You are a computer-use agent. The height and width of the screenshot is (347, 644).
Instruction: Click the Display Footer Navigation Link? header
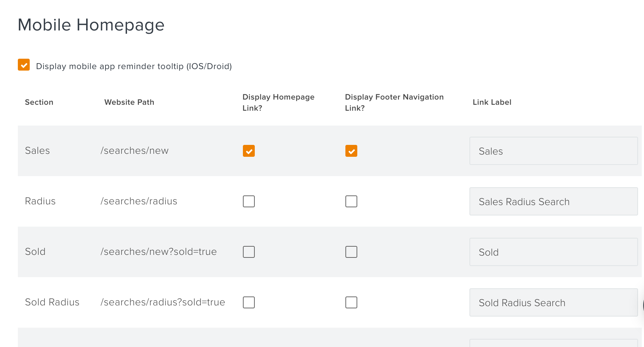[x=394, y=103]
